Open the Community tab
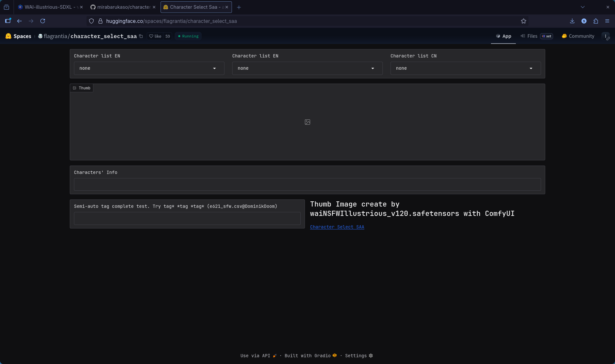This screenshot has height=364, width=615. point(578,36)
